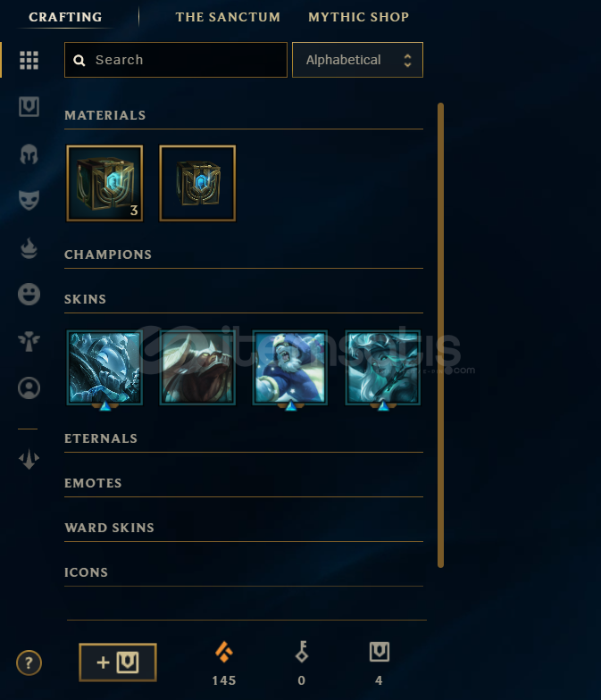Filter loot by champions helmet icon
The image size is (601, 700).
point(29,154)
